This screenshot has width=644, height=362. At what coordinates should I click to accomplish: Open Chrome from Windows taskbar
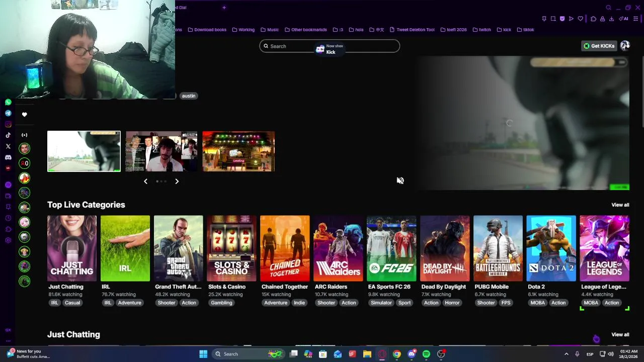397,354
